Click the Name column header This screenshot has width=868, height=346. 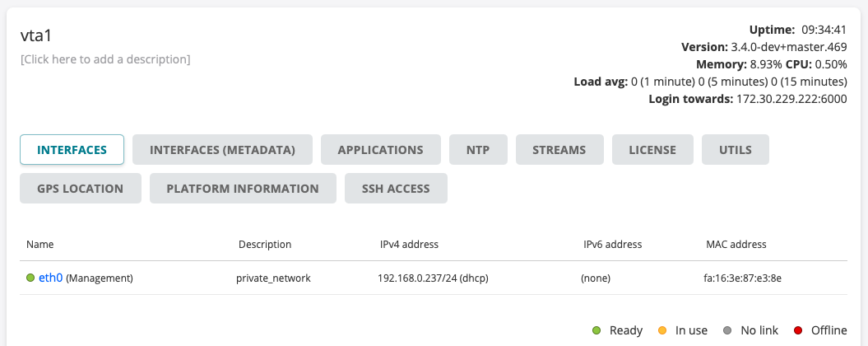39,245
